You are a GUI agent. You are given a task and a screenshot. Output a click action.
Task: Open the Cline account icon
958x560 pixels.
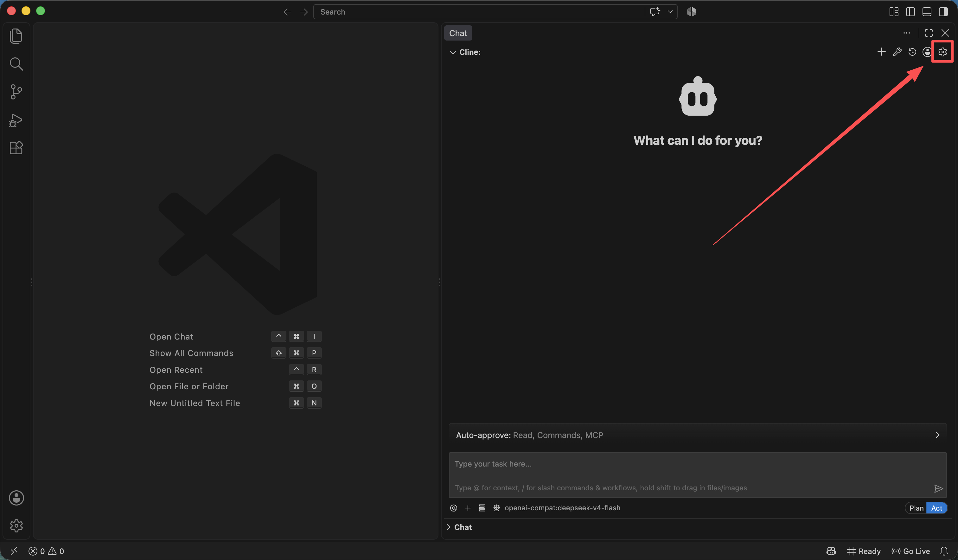[x=927, y=52]
